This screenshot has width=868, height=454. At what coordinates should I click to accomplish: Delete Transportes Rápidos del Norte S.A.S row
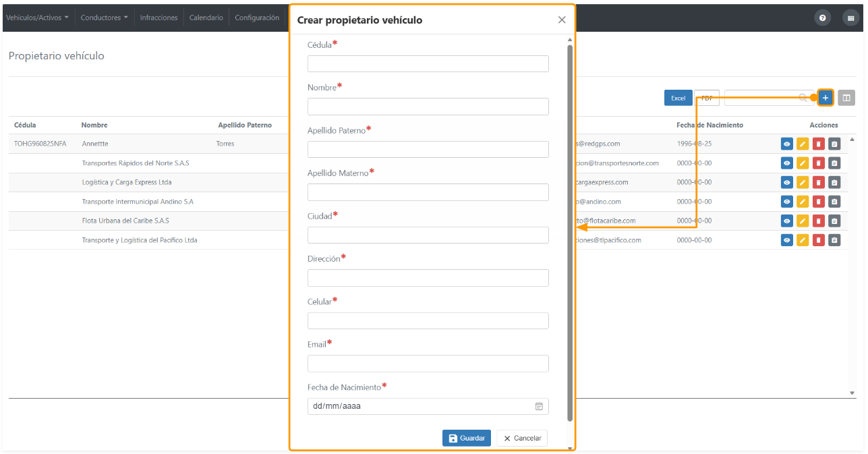tap(819, 163)
